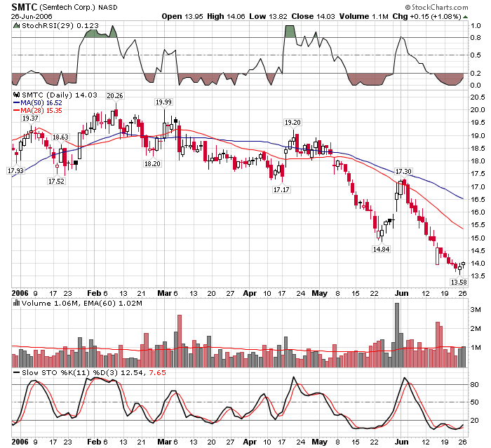Click the SMTC ticker title

click(x=24, y=7)
